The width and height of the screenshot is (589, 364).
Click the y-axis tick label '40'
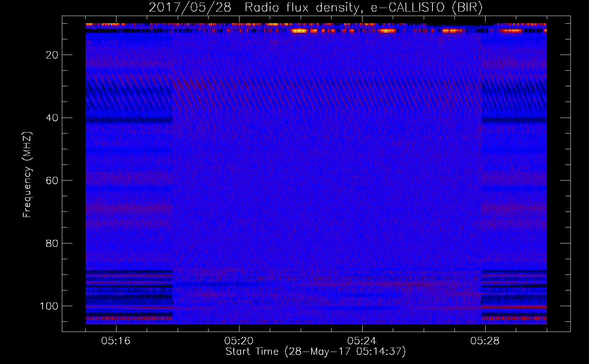click(x=52, y=118)
